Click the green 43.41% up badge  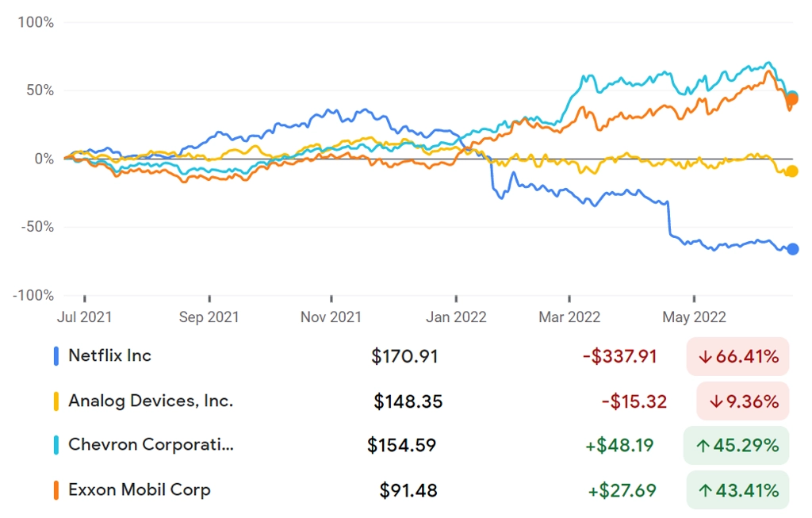coord(738,490)
